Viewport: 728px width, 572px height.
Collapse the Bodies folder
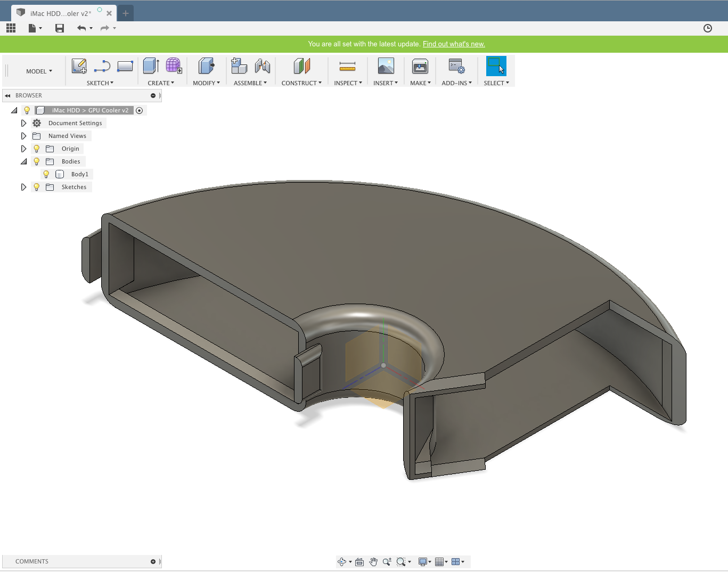(23, 161)
